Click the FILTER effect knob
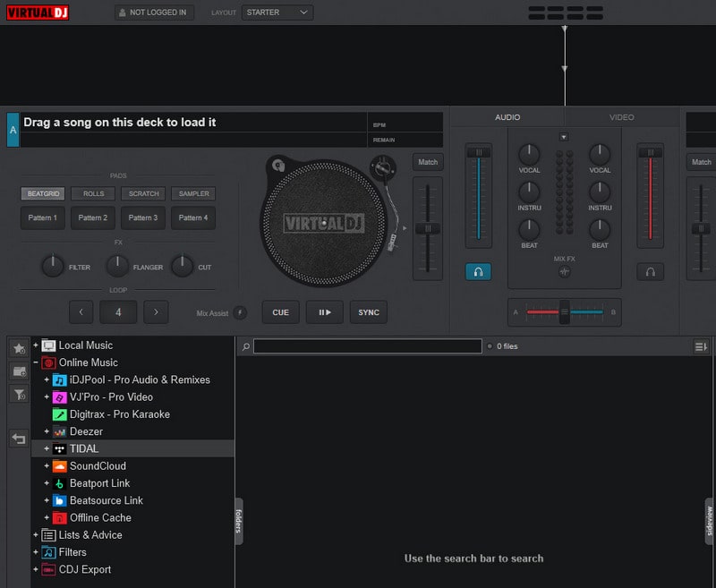716x588 pixels. tap(53, 267)
